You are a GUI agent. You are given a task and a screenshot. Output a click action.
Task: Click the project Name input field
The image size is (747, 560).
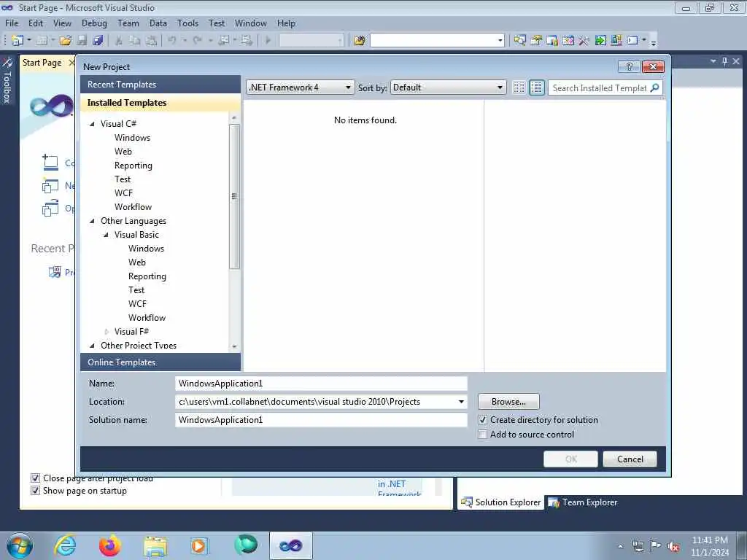321,384
